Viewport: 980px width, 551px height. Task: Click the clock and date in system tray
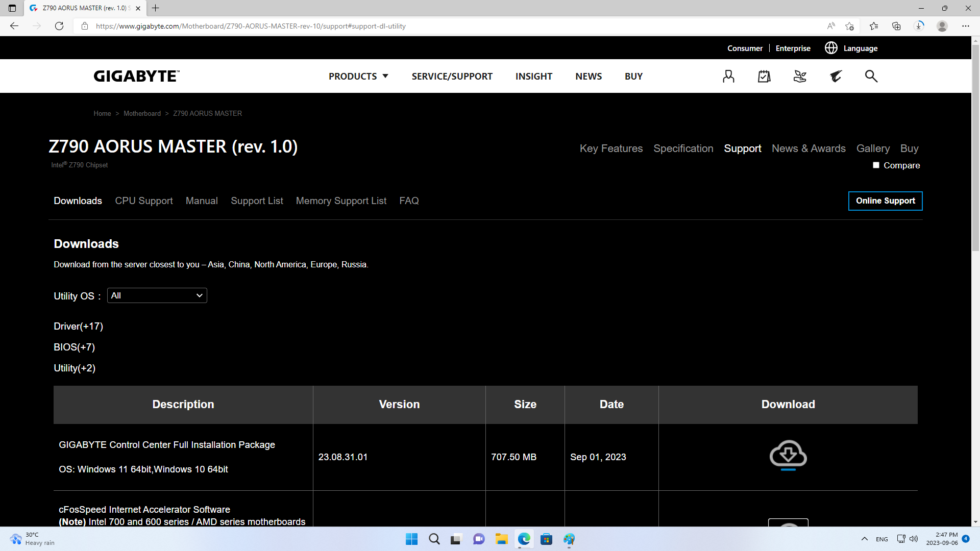click(942, 539)
